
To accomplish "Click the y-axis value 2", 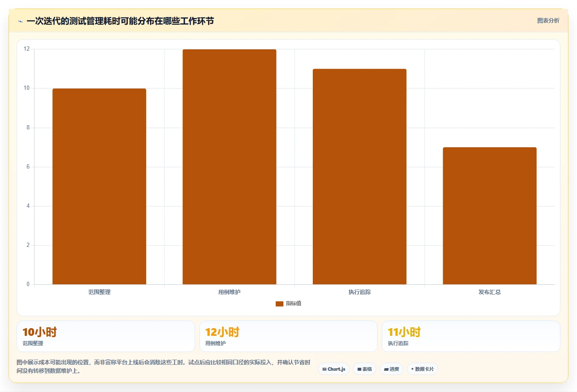I will point(28,245).
